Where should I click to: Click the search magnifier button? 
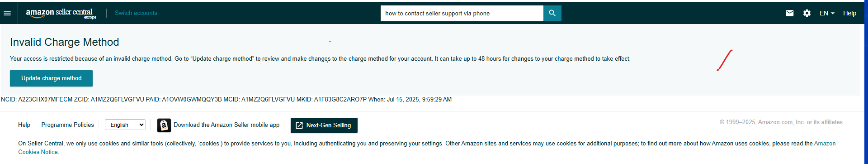[552, 13]
